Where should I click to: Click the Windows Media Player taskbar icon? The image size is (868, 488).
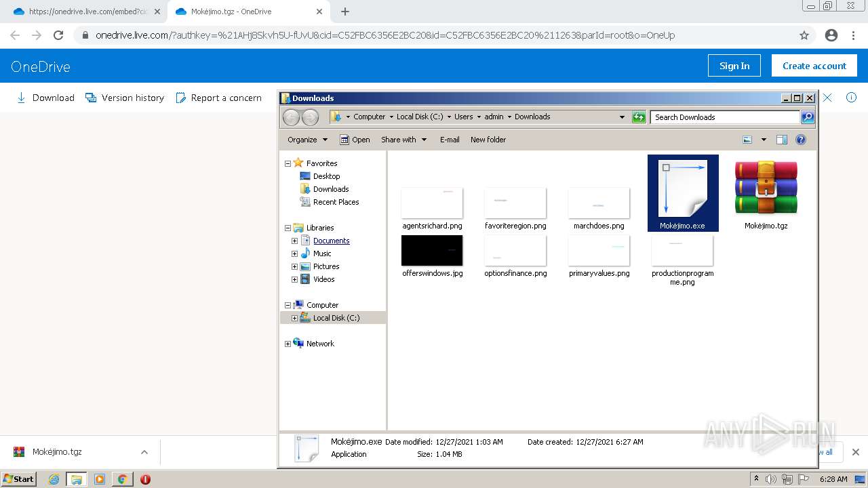[x=100, y=479]
